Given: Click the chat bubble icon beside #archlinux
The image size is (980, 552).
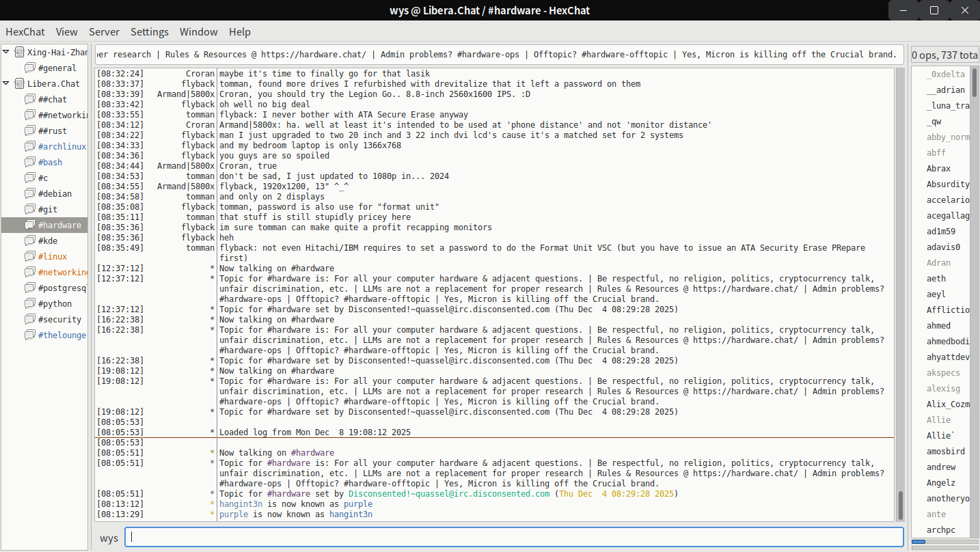Looking at the screenshot, I should point(29,147).
